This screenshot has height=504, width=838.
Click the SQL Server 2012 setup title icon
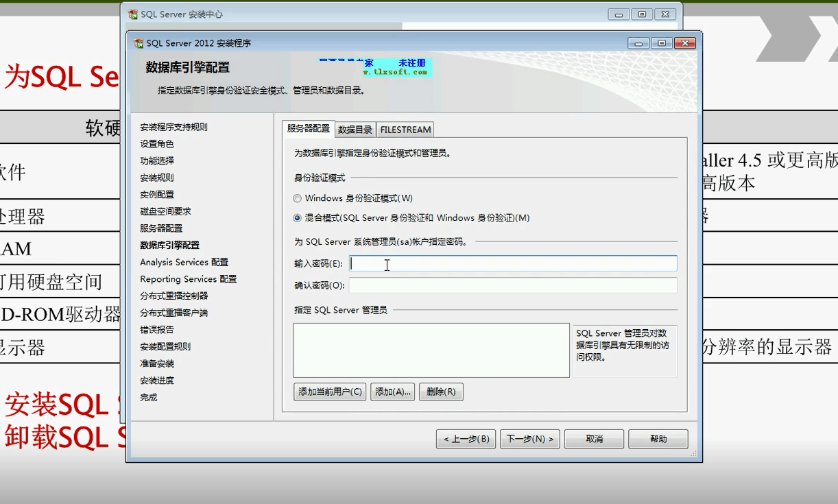click(139, 43)
